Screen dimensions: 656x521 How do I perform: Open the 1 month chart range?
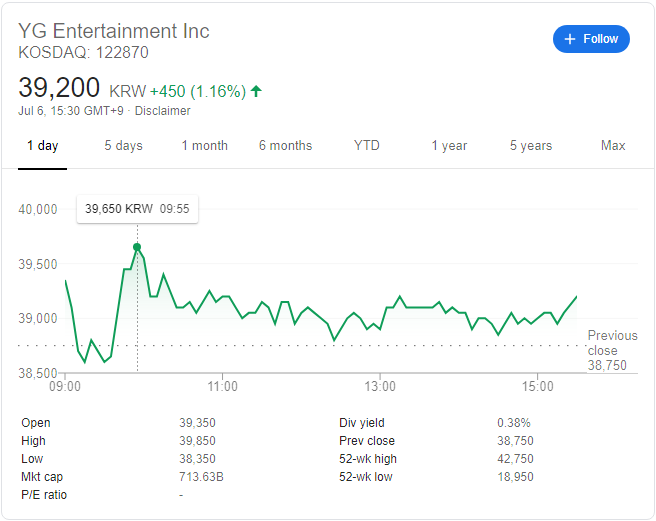click(205, 146)
